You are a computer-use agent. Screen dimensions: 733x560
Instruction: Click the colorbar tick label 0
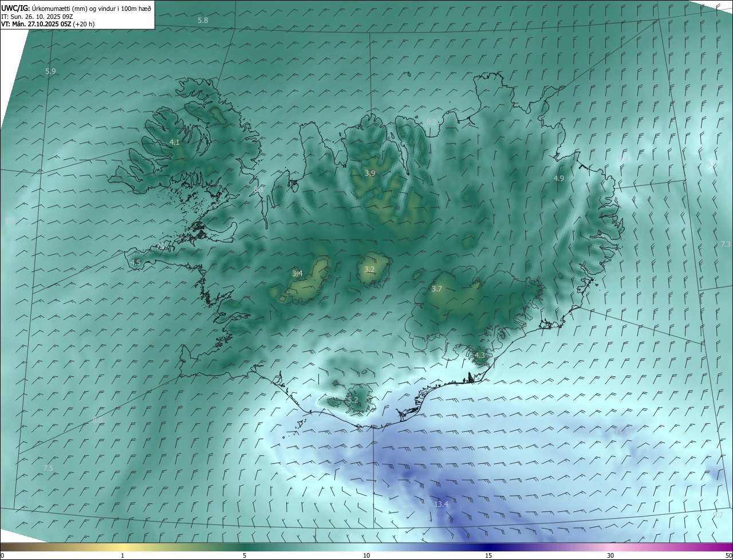[2, 555]
